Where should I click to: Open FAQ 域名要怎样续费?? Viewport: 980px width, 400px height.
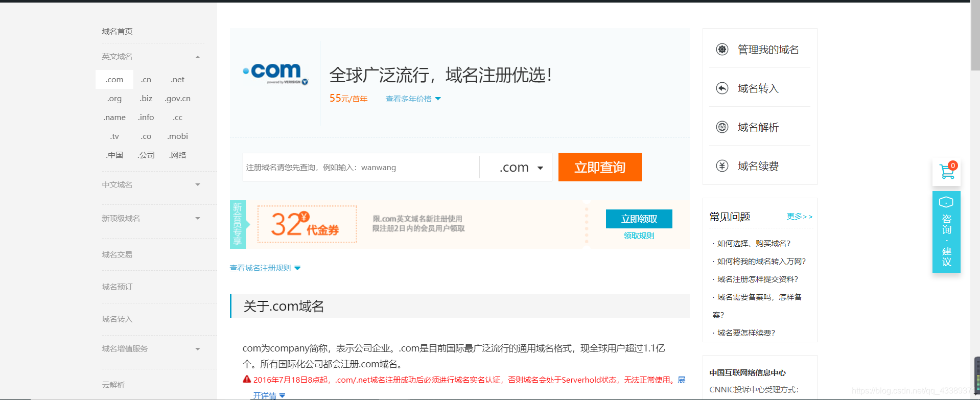746,333
